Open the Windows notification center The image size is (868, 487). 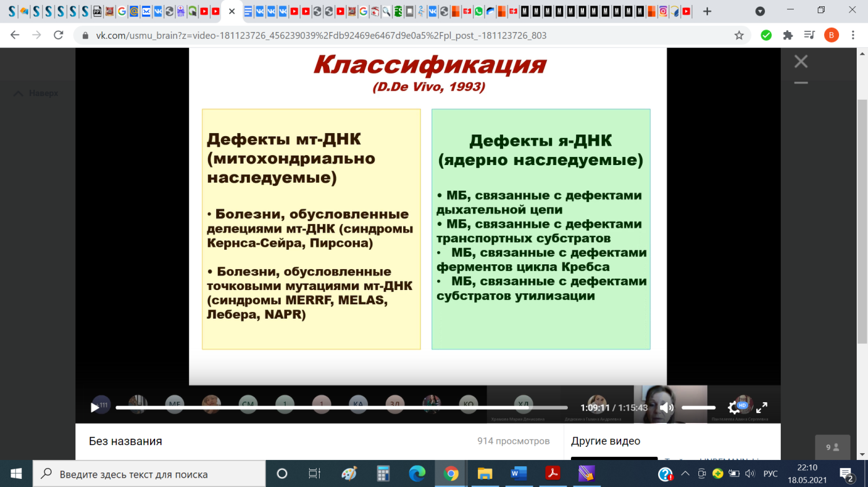point(845,474)
